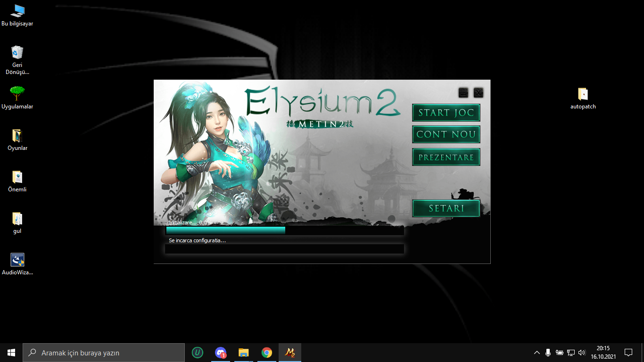
Task: Click the 'Se incarca configuratia...' status text
Action: tap(197, 240)
